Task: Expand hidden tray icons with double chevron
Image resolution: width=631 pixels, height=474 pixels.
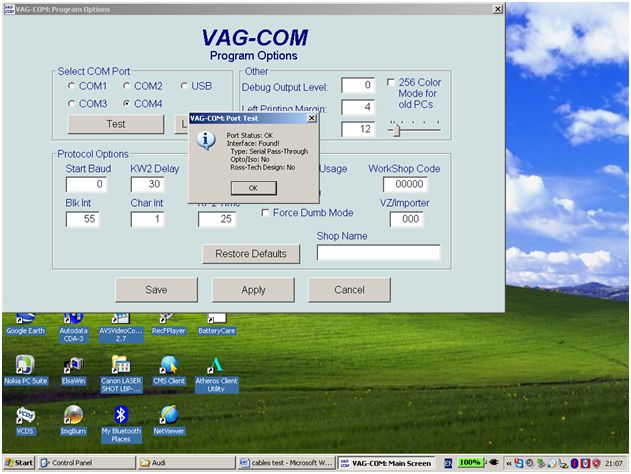Action: tap(509, 464)
